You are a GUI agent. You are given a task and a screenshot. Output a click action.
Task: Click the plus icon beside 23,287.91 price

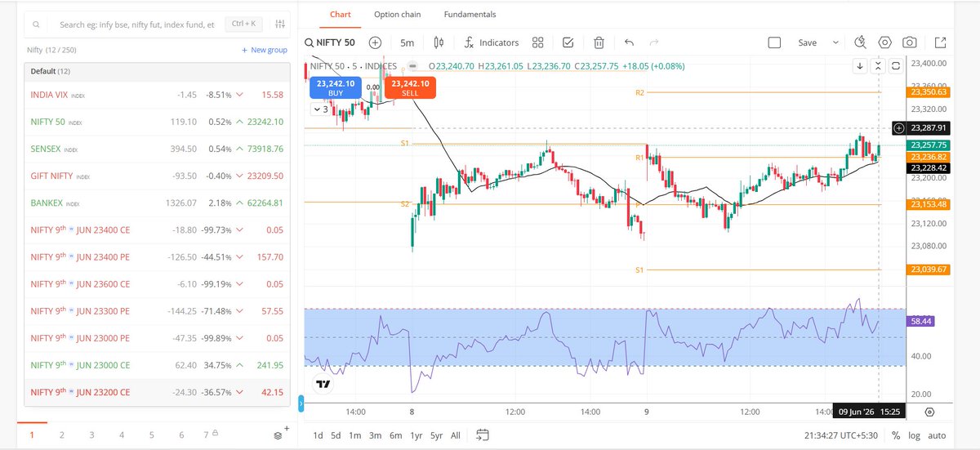pyautogui.click(x=899, y=128)
